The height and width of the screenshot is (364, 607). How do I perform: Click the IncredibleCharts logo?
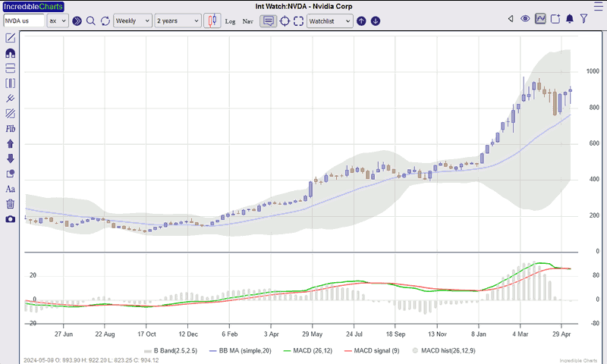point(33,7)
